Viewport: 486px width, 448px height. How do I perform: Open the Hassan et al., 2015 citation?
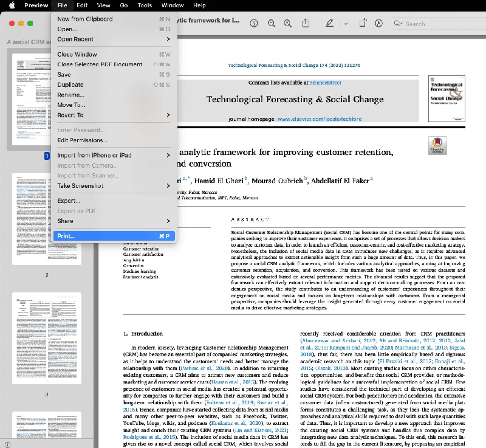[x=233, y=382]
